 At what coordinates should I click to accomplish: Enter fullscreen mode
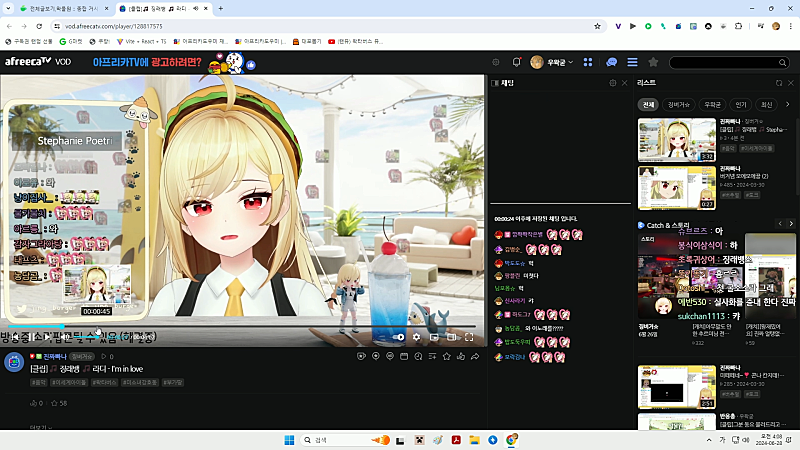coord(469,337)
